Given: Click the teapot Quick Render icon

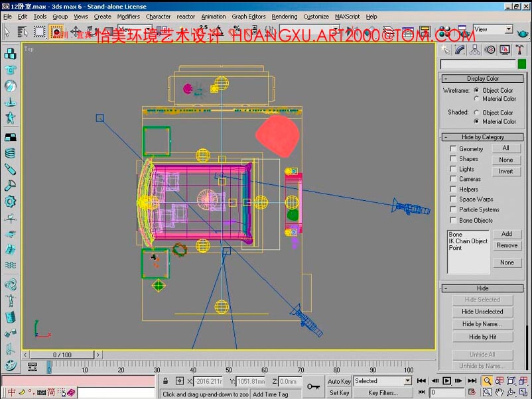Looking at the screenshot, I should (x=522, y=33).
